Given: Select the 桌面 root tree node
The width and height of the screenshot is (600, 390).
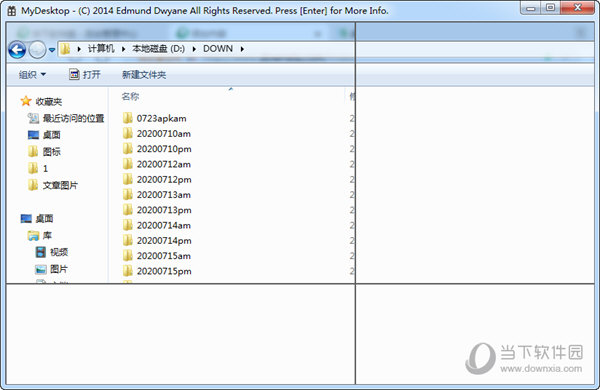Looking at the screenshot, I should [x=44, y=219].
